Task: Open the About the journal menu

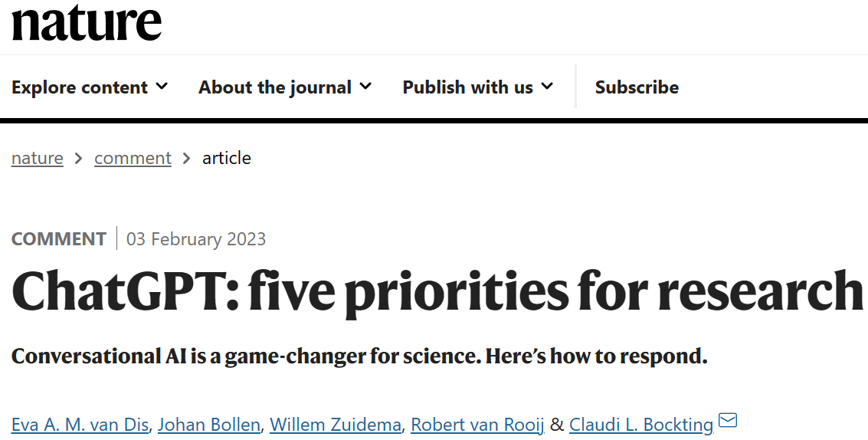Action: point(275,87)
